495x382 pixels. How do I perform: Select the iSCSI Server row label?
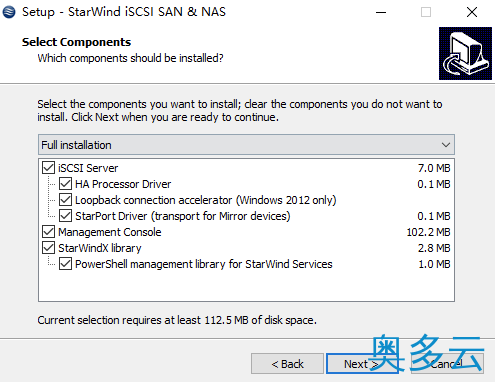(88, 168)
